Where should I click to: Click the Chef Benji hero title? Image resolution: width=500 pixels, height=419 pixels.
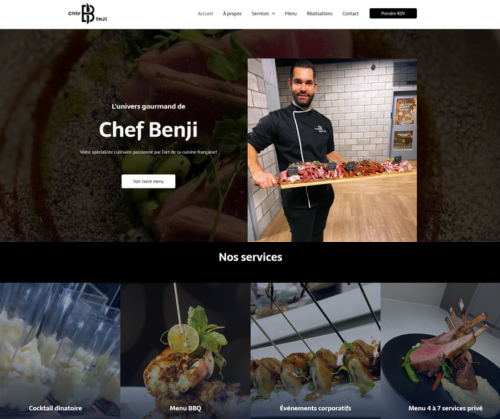(148, 130)
